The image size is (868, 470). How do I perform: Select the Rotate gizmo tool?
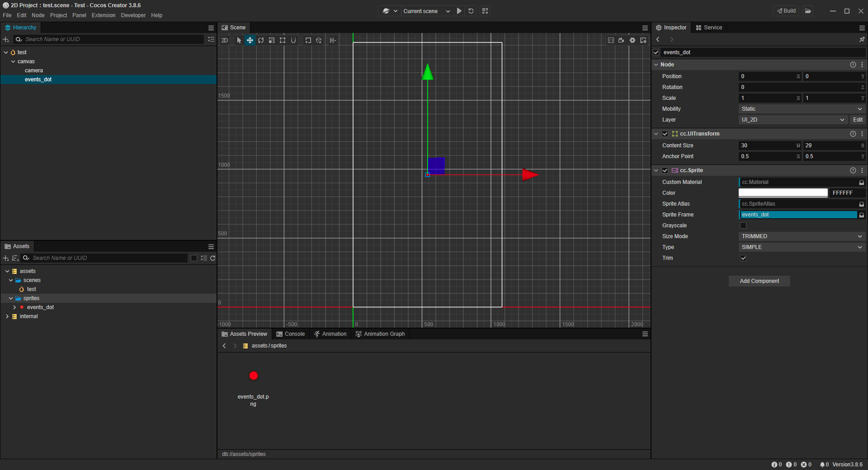click(261, 40)
